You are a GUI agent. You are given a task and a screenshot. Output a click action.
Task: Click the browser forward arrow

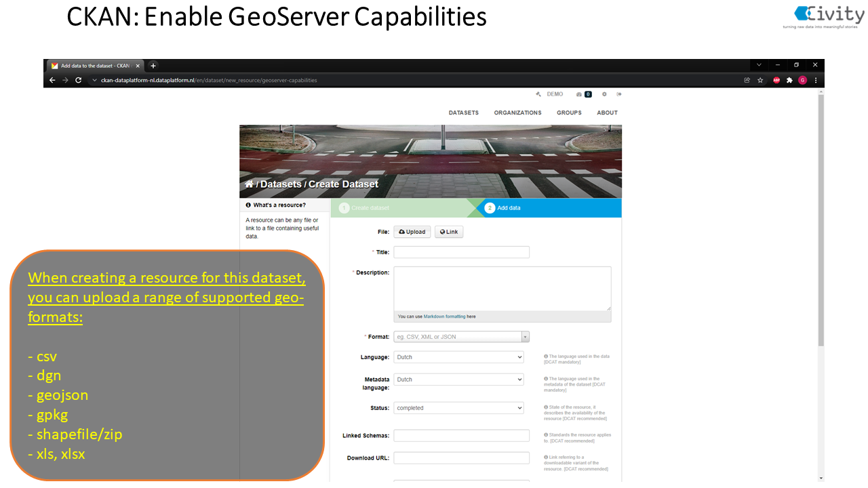(65, 80)
